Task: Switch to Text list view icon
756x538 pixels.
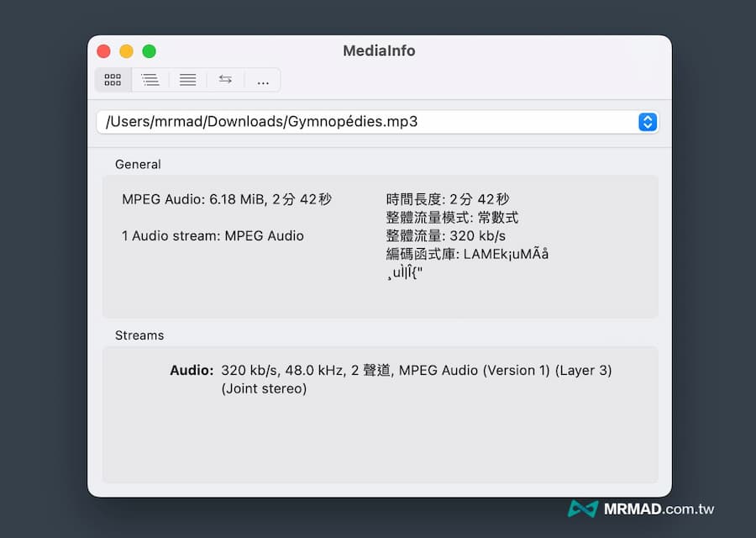Action: click(187, 80)
